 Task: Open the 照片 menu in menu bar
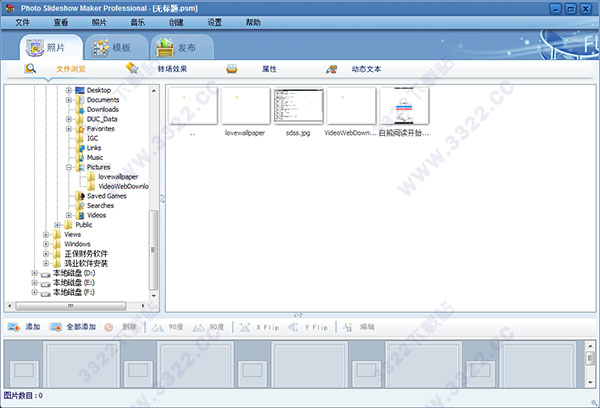pos(99,23)
